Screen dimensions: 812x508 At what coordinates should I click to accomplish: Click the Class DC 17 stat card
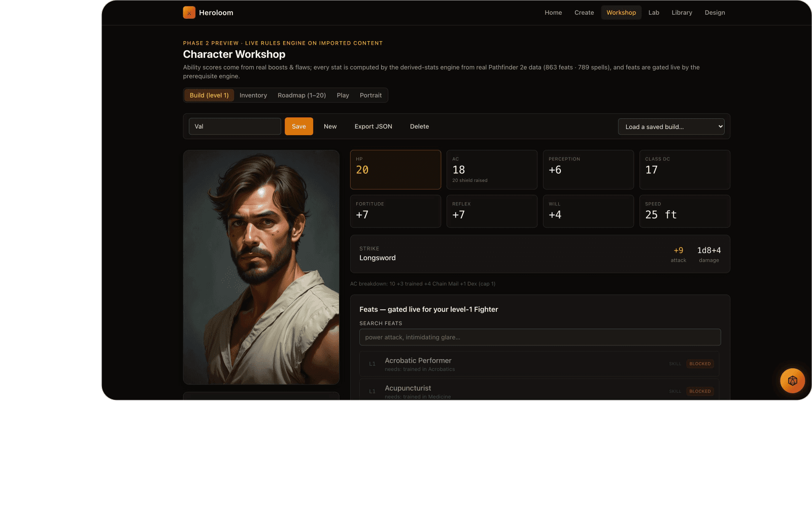(x=685, y=170)
